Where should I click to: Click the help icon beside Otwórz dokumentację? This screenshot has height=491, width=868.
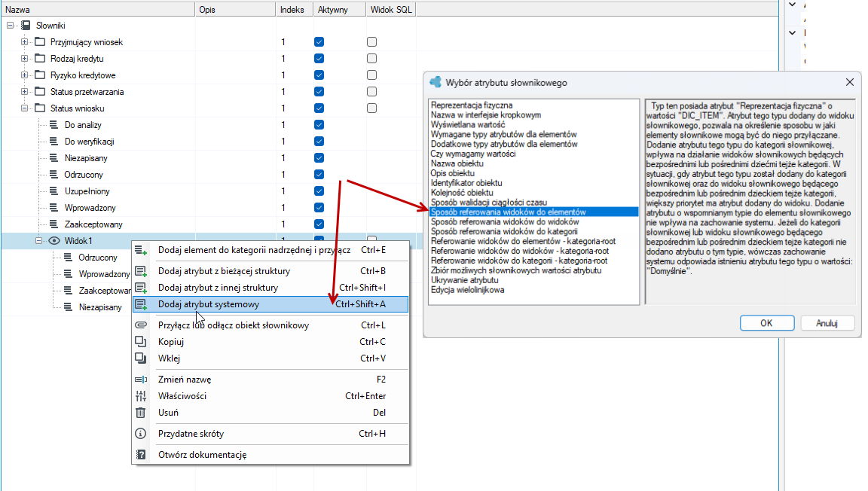click(141, 455)
